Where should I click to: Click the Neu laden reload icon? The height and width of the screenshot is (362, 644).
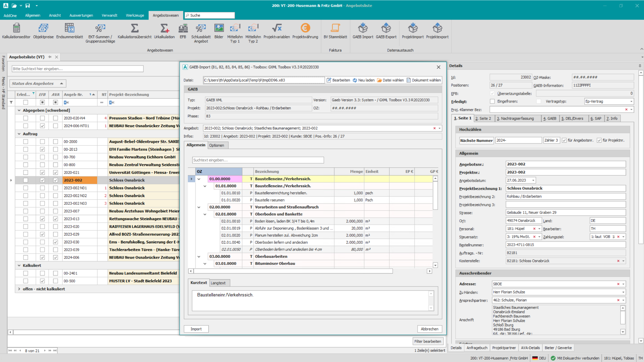(x=355, y=80)
